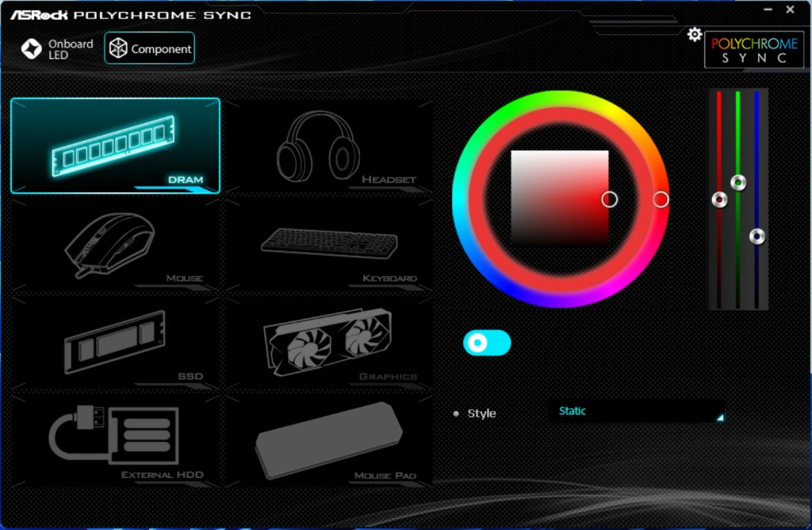Screen dimensions: 812x530
Task: Select the SSD component tile
Action: click(115, 343)
